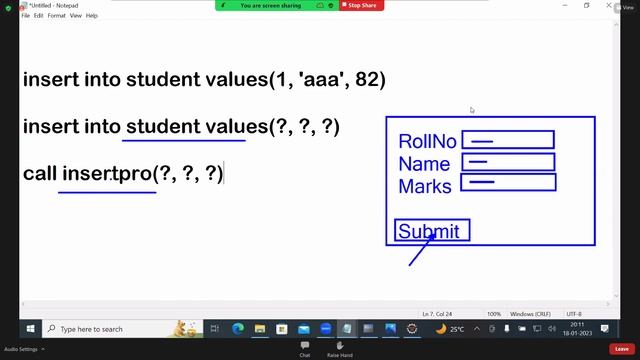Open the Windows Start menu
The image size is (640, 360).
coord(31,329)
